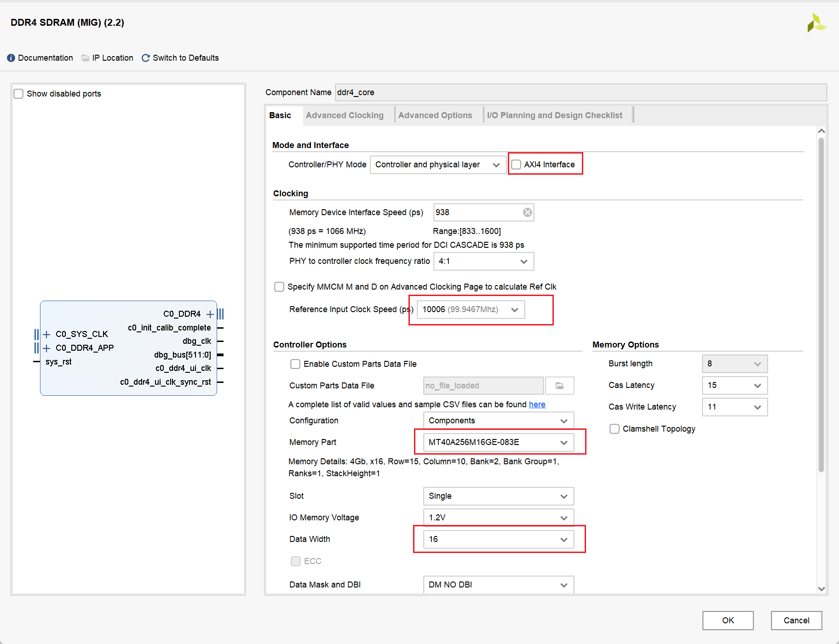Screen dimensions: 839x644
Task: Click the dbg_clk port label
Action: [197, 341]
